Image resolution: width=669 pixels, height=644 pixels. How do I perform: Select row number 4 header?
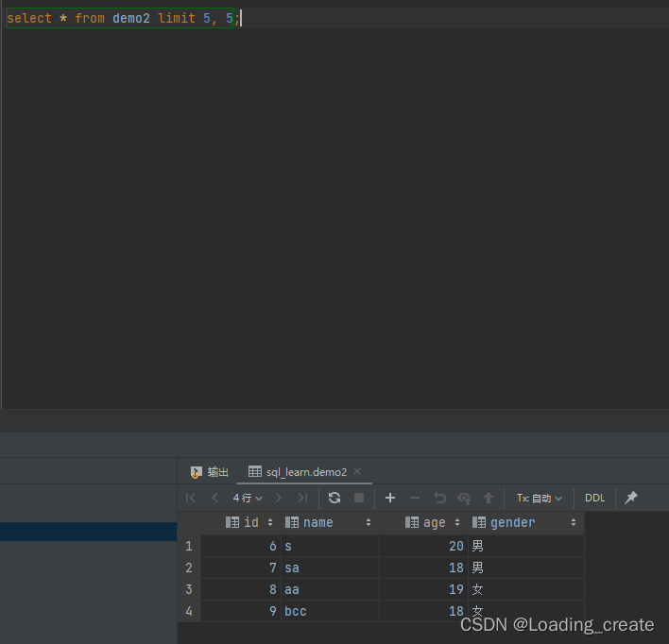tap(189, 611)
